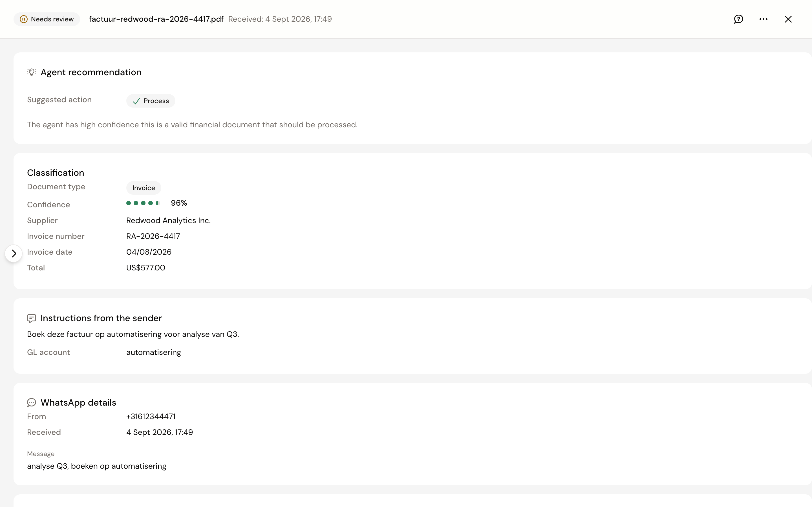Click the confidence dots indicator
This screenshot has height=507, width=812.
coord(143,203)
